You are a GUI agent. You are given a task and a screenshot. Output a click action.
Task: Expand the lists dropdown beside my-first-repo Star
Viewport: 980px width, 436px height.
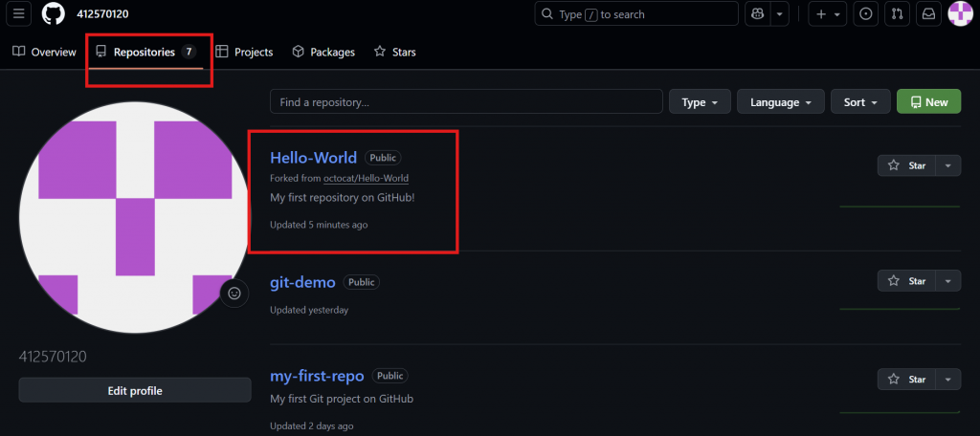click(948, 380)
